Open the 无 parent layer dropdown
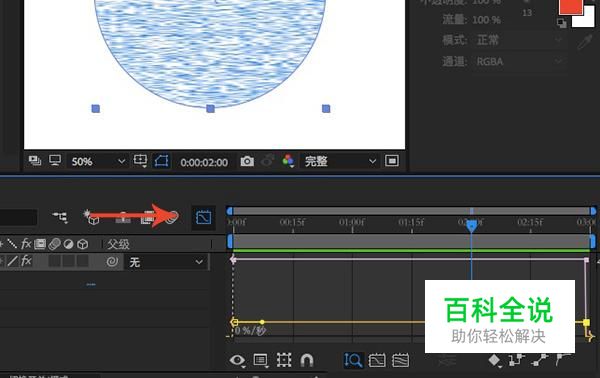600x378 pixels. pos(166,262)
